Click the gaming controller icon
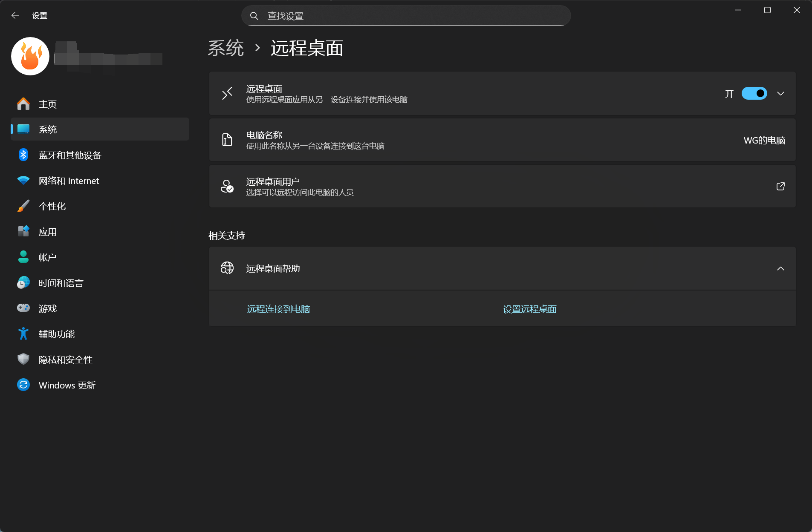 point(23,308)
